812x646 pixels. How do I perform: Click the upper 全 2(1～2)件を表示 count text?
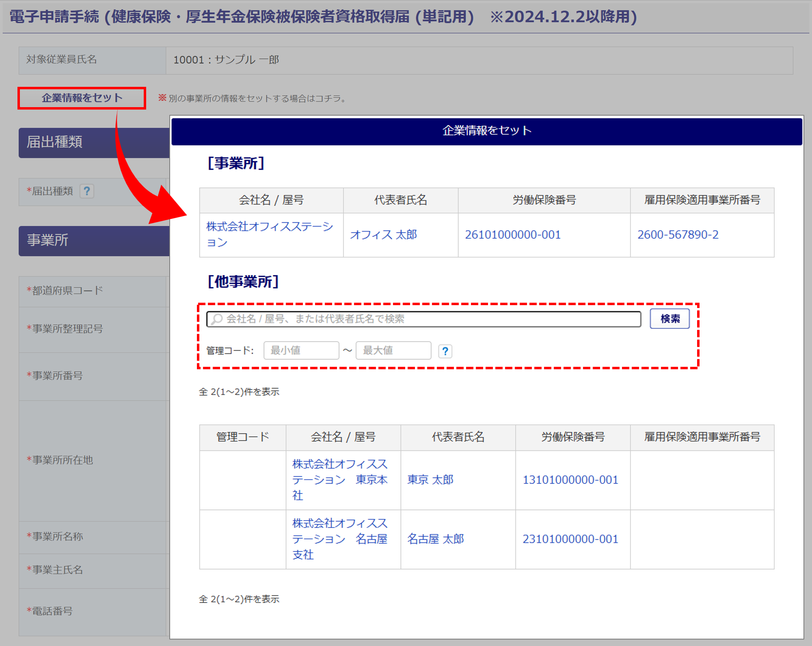(x=239, y=392)
